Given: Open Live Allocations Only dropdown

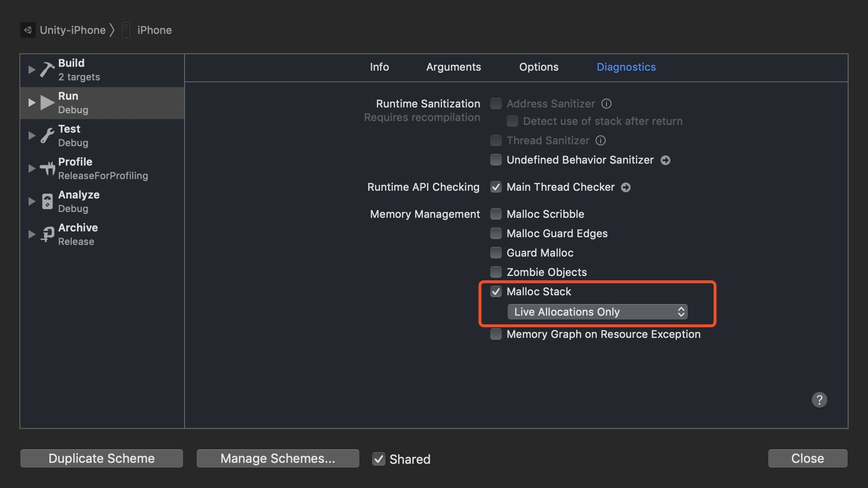Looking at the screenshot, I should pos(597,312).
